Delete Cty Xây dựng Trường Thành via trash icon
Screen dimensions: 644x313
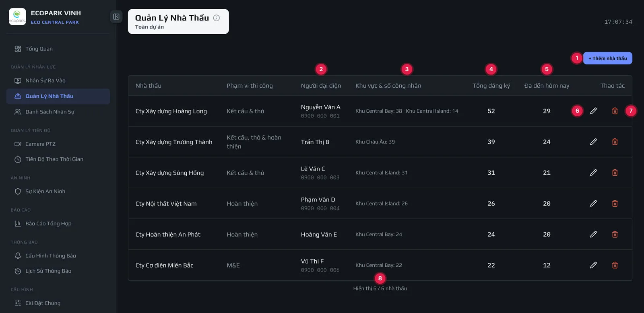[615, 142]
